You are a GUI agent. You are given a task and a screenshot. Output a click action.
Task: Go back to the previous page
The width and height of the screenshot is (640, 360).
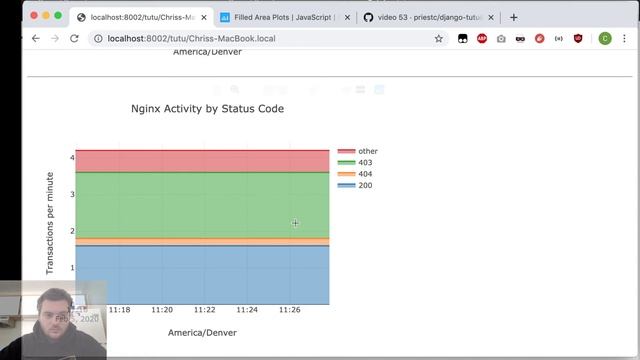pos(36,38)
